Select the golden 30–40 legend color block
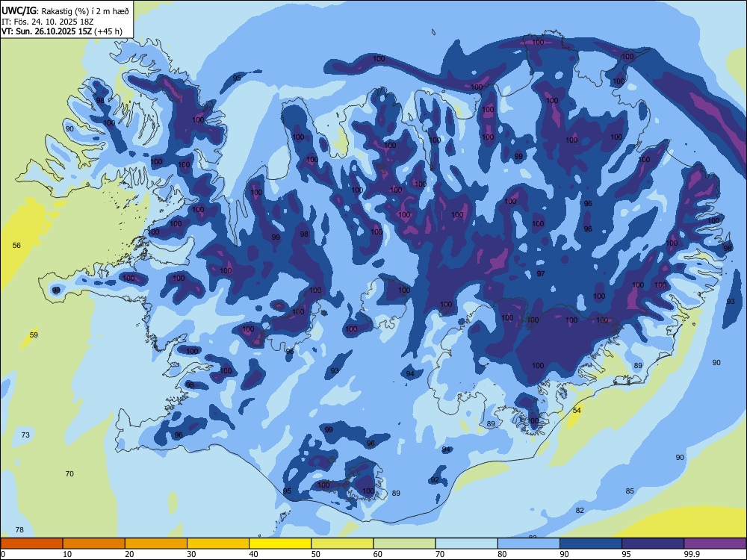The height and width of the screenshot is (560, 747). click(218, 544)
